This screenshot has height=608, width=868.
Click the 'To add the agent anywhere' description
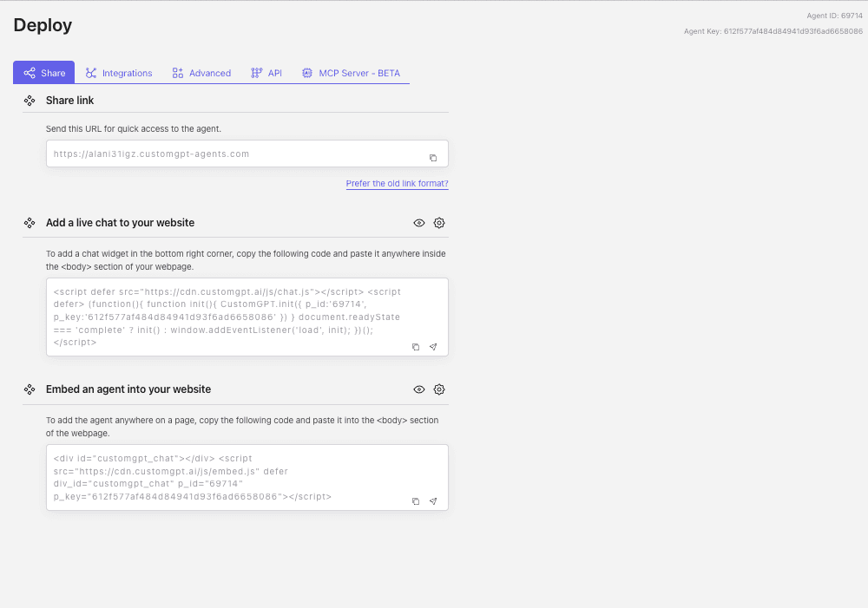coord(242,427)
